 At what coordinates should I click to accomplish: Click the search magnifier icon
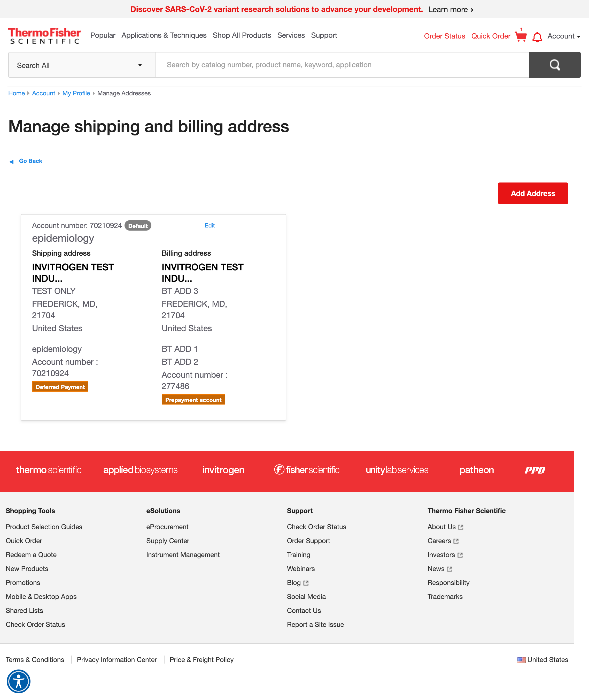(555, 65)
